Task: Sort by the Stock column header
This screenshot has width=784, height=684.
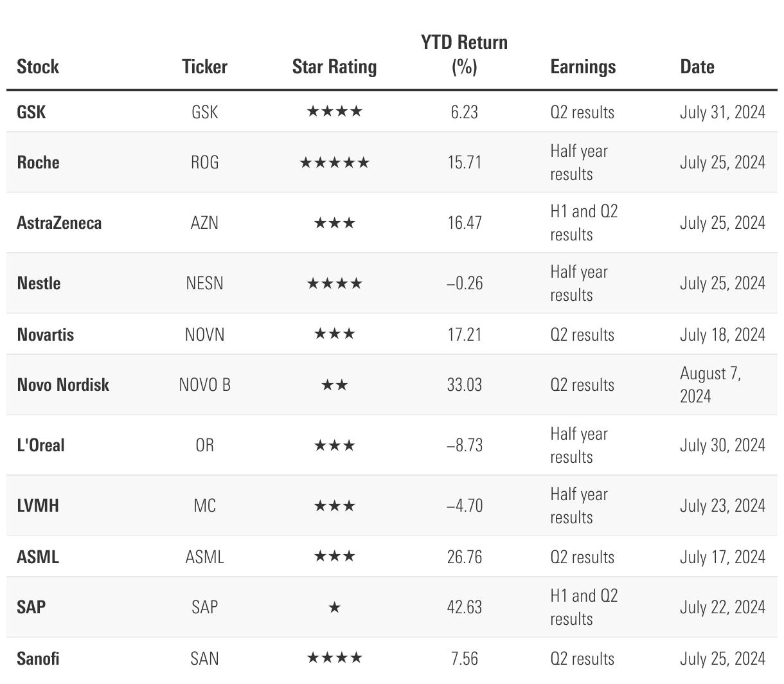Action: tap(38, 67)
